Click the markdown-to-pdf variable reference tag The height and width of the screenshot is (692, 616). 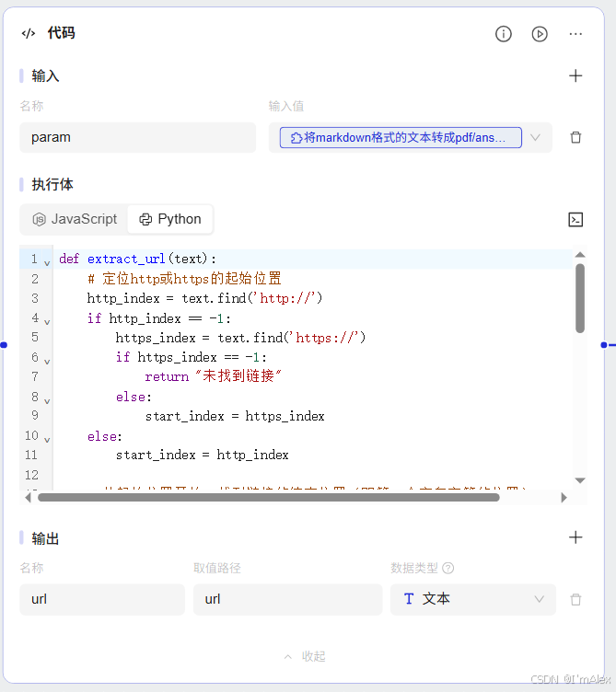(x=401, y=138)
